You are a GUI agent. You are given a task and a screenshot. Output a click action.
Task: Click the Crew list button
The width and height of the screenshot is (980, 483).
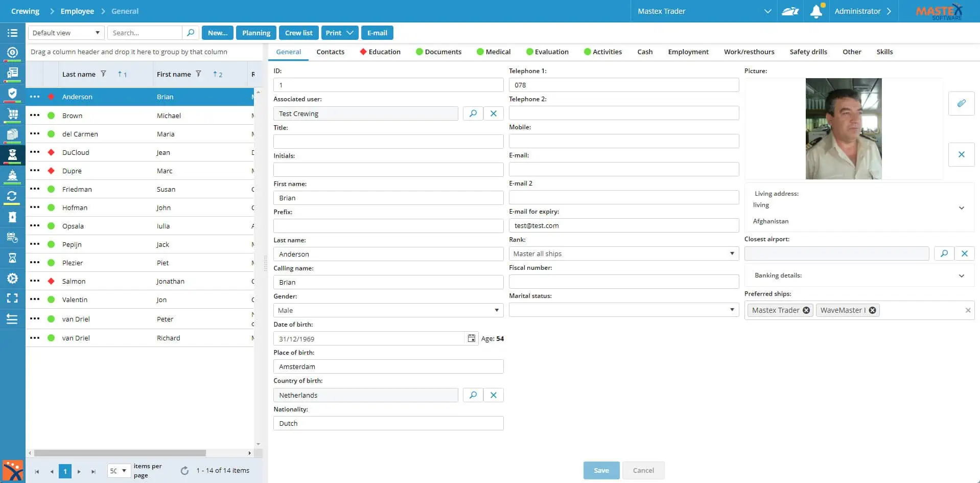(x=298, y=33)
